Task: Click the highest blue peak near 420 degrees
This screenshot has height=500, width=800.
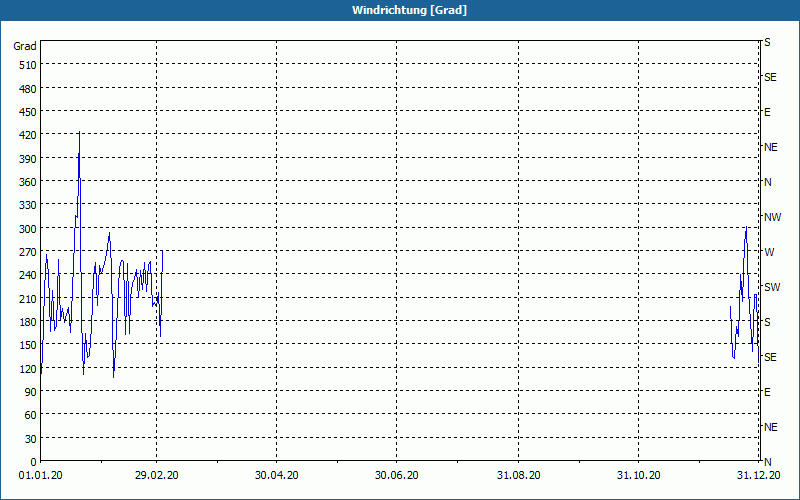Action: pyautogui.click(x=79, y=133)
